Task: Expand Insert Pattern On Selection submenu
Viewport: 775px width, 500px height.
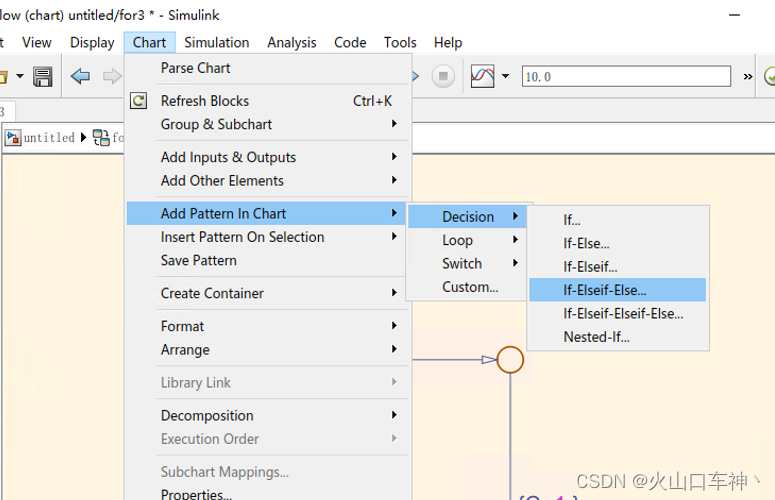Action: (267, 237)
